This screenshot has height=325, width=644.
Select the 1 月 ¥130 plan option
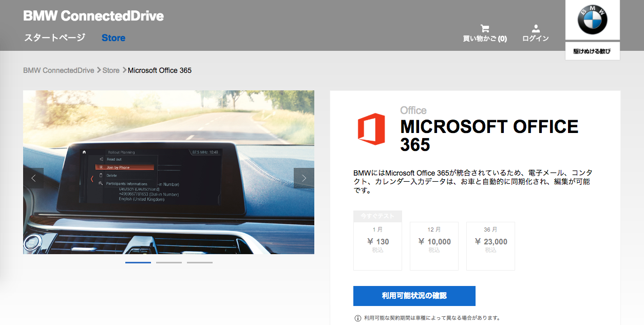377,246
